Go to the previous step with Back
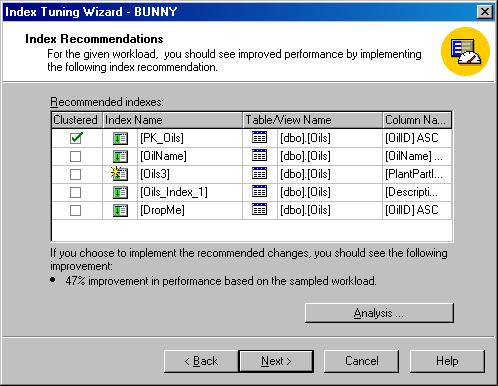Viewport: 498px width, 386px height. [201, 361]
